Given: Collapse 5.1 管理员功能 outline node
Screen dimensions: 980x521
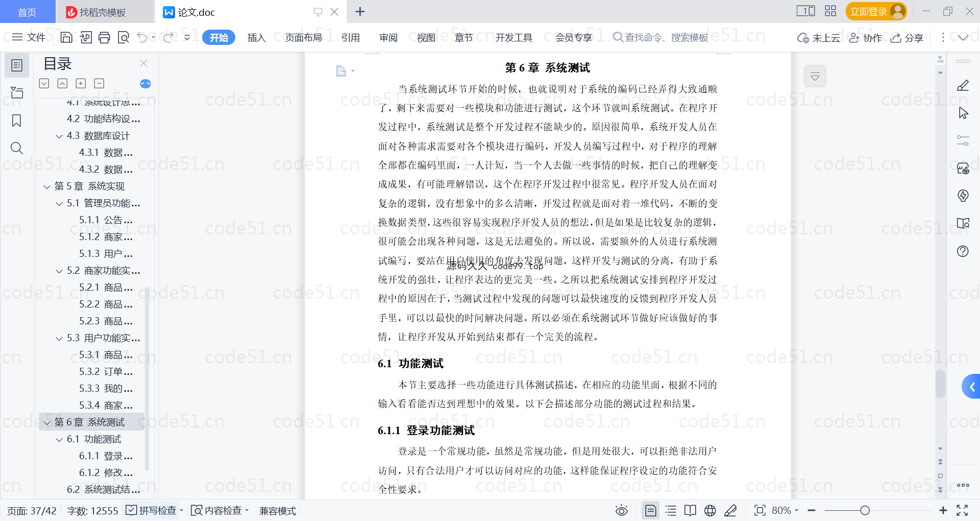Looking at the screenshot, I should 59,204.
